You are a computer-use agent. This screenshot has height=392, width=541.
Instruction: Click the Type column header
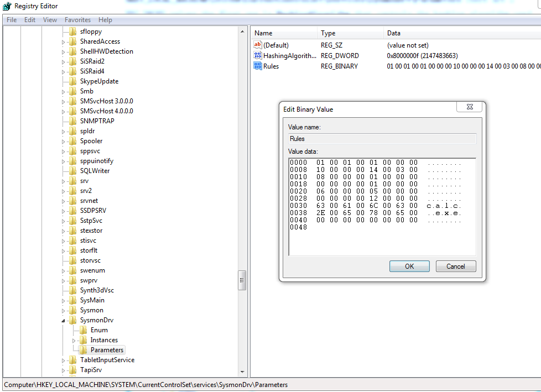click(x=350, y=33)
